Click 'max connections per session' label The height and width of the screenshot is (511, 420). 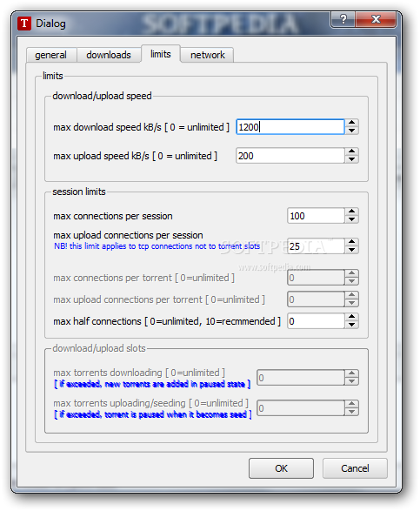(x=113, y=216)
